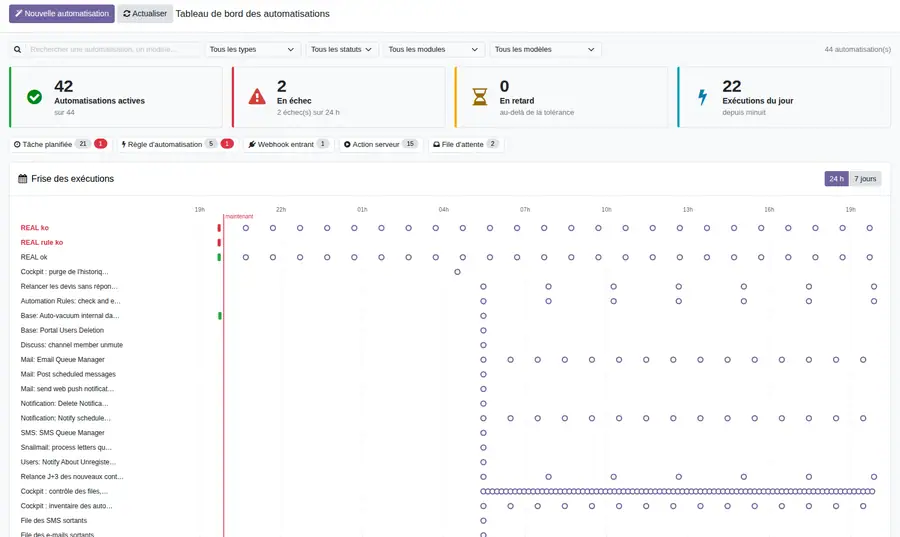Click the search magnifier icon
The width and height of the screenshot is (900, 537).
pyautogui.click(x=18, y=50)
